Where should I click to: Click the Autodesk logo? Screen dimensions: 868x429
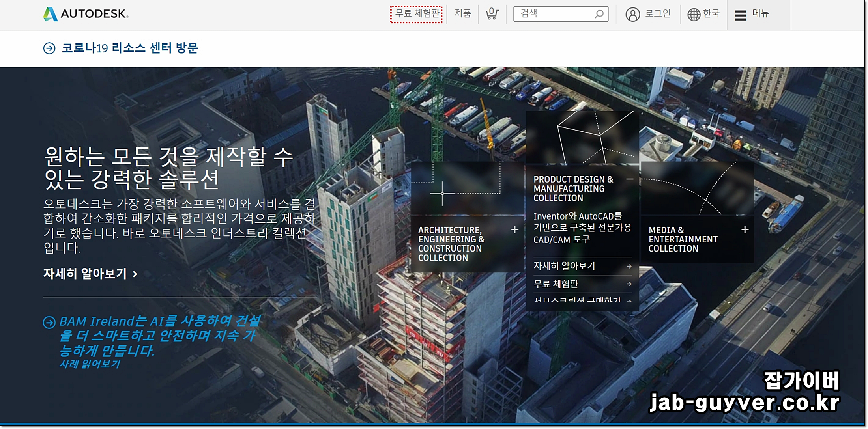pos(86,14)
